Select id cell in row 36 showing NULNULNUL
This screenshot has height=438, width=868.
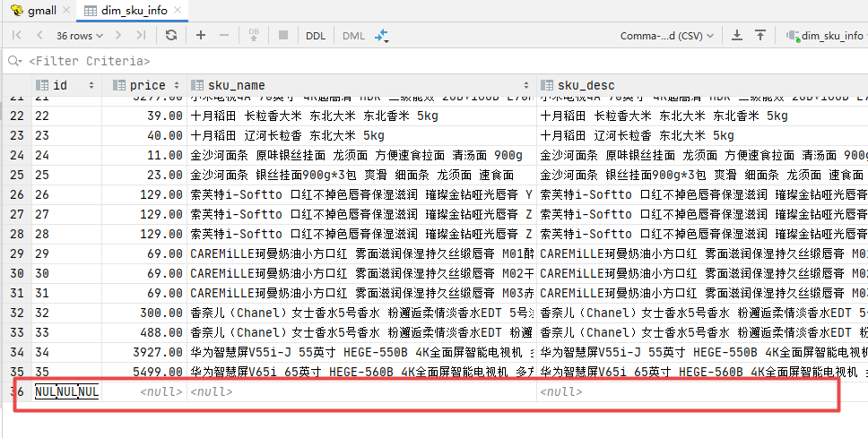click(66, 392)
